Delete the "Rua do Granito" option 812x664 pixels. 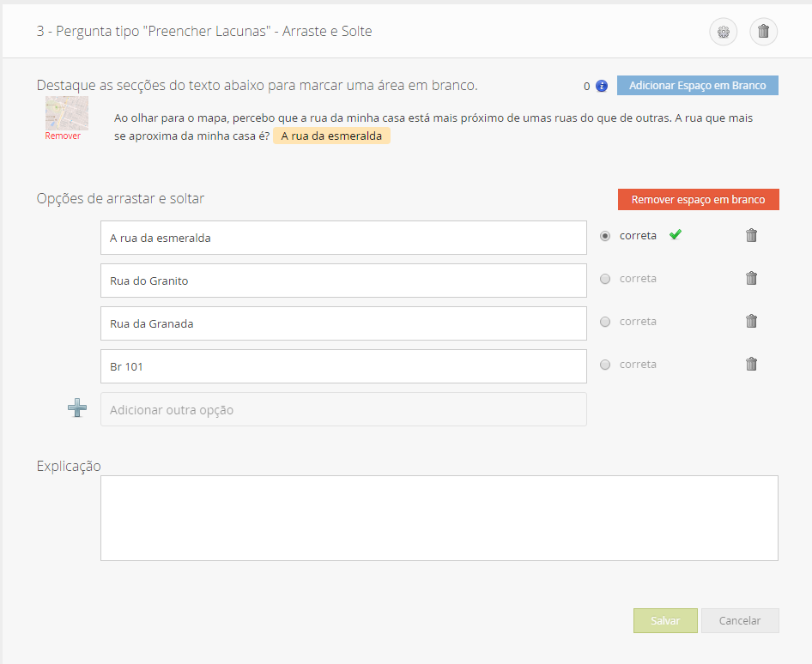751,278
